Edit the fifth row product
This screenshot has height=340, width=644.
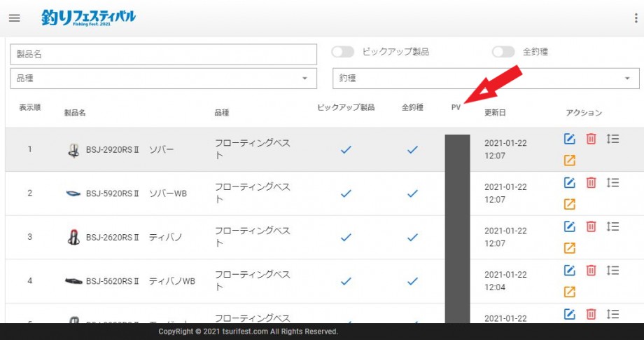[x=569, y=315]
